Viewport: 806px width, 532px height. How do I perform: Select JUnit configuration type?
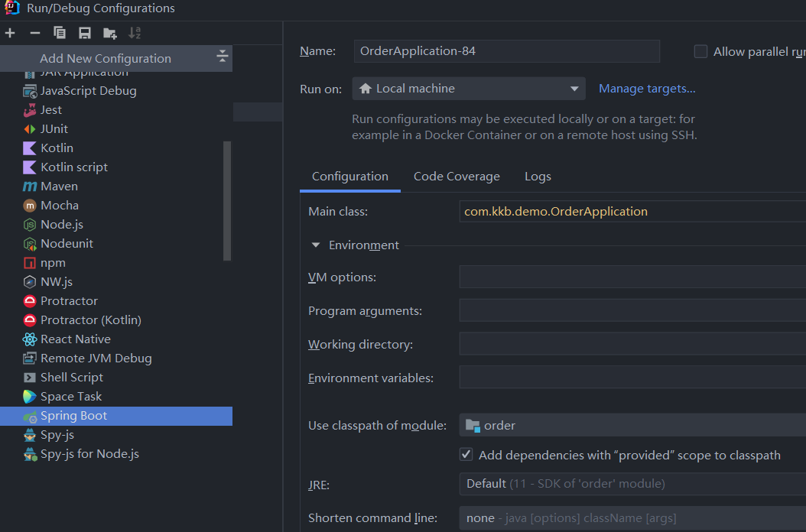[x=116, y=129]
